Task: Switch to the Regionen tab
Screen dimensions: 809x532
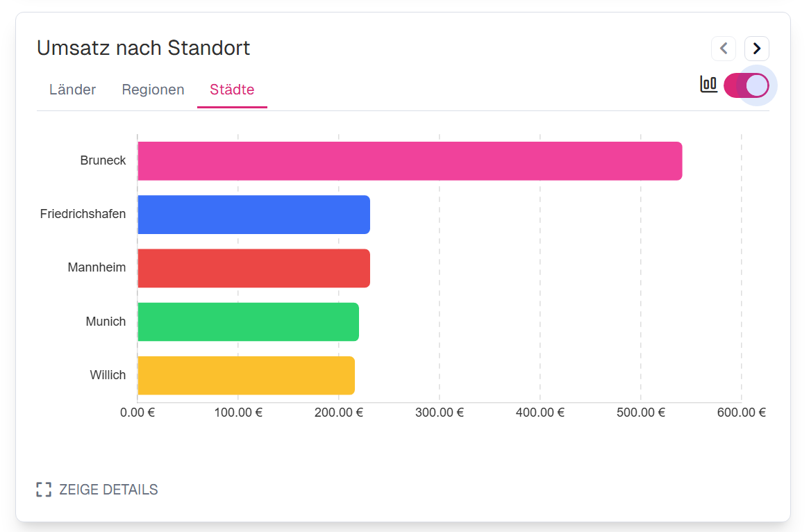Action: click(x=153, y=90)
